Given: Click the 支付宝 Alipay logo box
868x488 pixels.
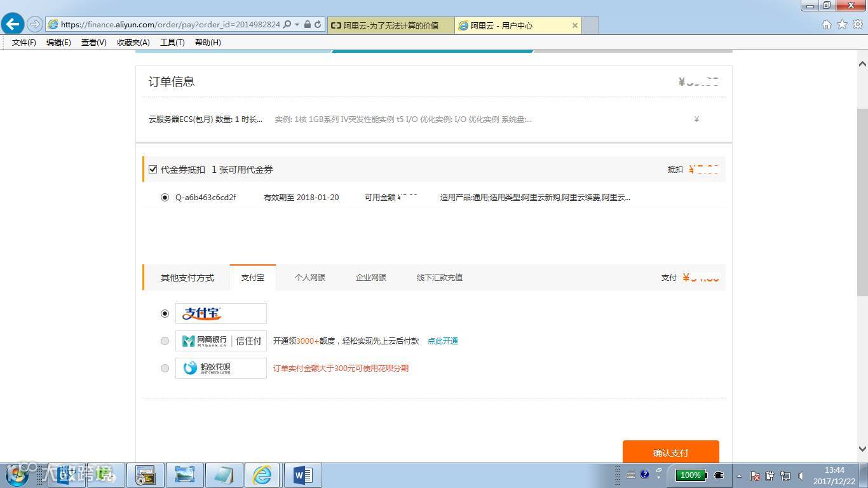Looking at the screenshot, I should [221, 313].
